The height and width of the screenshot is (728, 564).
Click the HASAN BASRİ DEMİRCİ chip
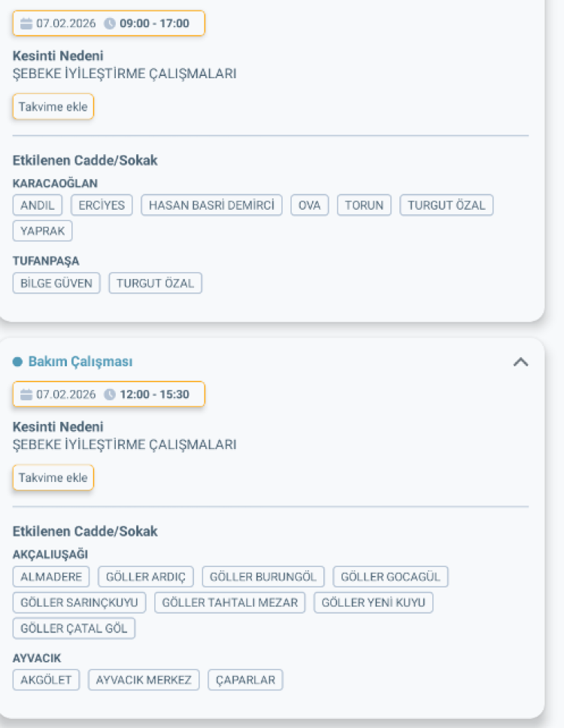pyautogui.click(x=211, y=205)
